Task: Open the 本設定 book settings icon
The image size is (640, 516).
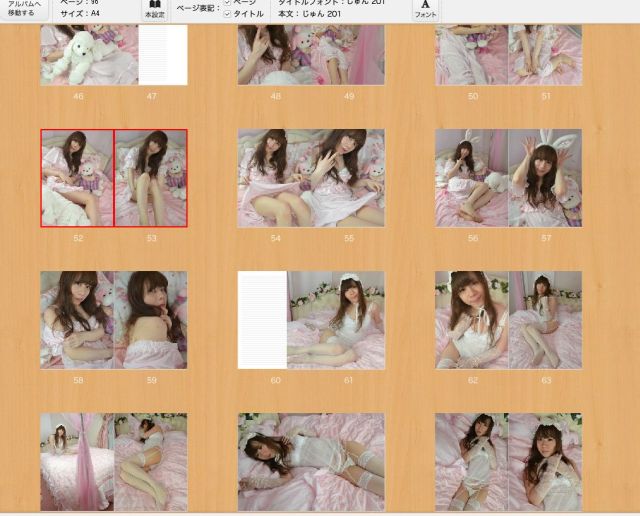Action: pos(155,9)
